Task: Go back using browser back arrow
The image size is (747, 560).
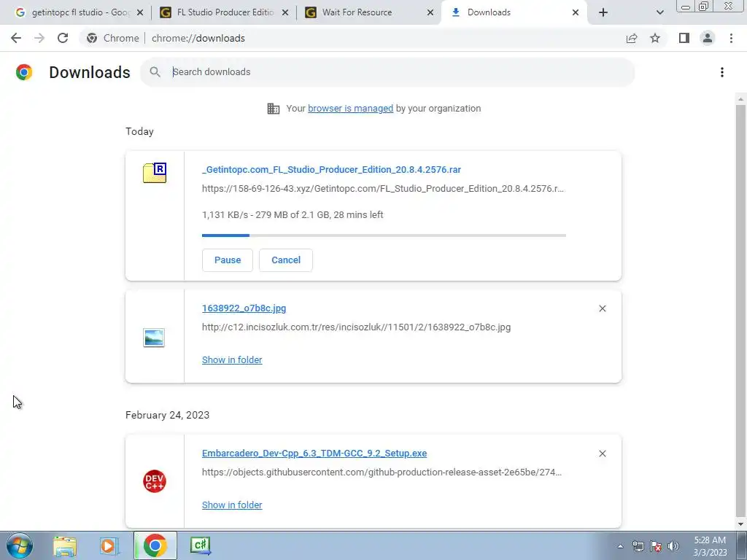Action: [x=16, y=38]
